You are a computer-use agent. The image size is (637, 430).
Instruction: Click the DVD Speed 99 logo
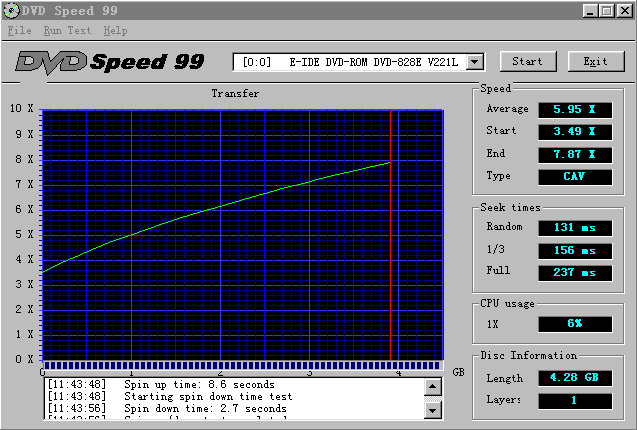110,63
